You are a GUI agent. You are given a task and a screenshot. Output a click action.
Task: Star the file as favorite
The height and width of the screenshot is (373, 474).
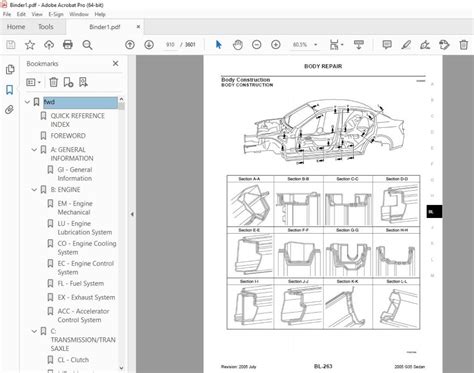point(30,45)
